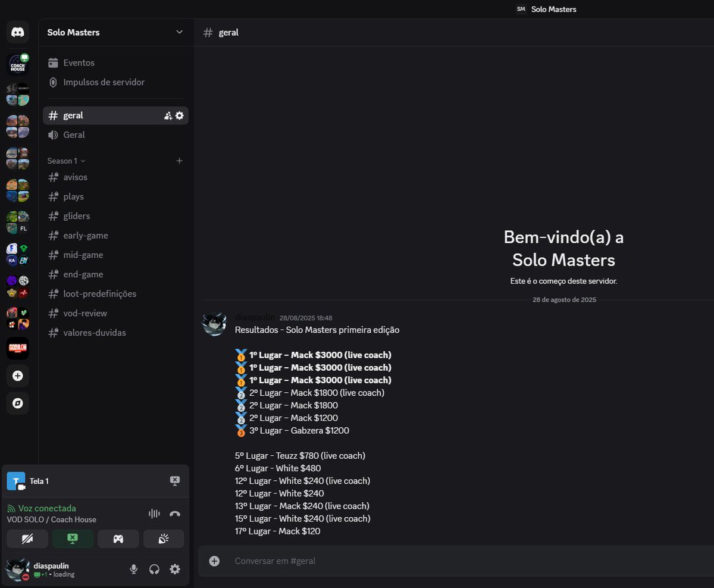Stop streaming icon beside Tela 1

[175, 481]
